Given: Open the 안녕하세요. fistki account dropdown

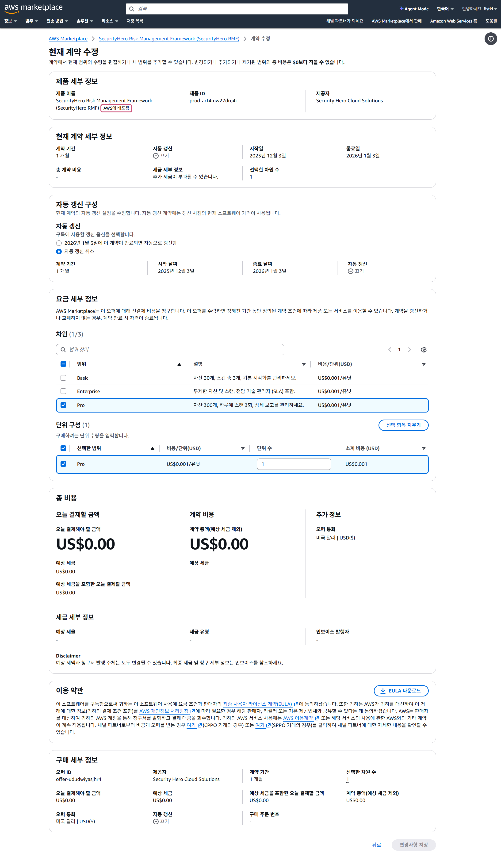Looking at the screenshot, I should click(479, 9).
